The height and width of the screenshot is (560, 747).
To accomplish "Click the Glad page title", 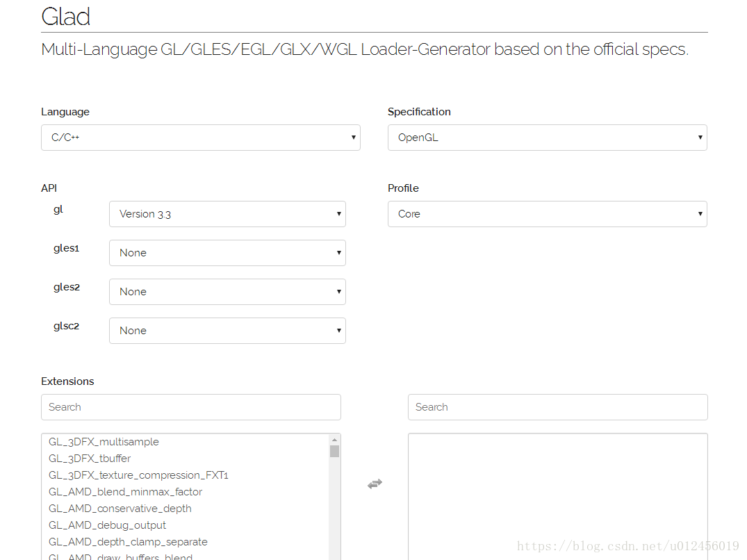I will [x=65, y=17].
